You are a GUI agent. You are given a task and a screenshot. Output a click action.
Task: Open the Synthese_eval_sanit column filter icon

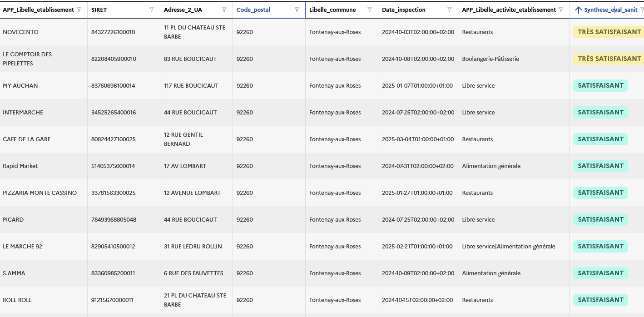click(x=643, y=10)
